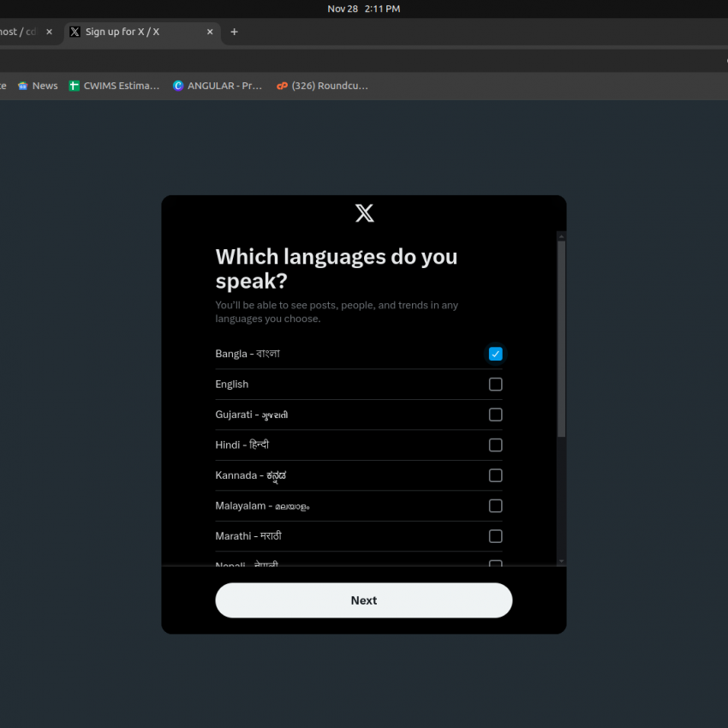
Task: Check the Malayalam language checkbox
Action: pyautogui.click(x=495, y=505)
